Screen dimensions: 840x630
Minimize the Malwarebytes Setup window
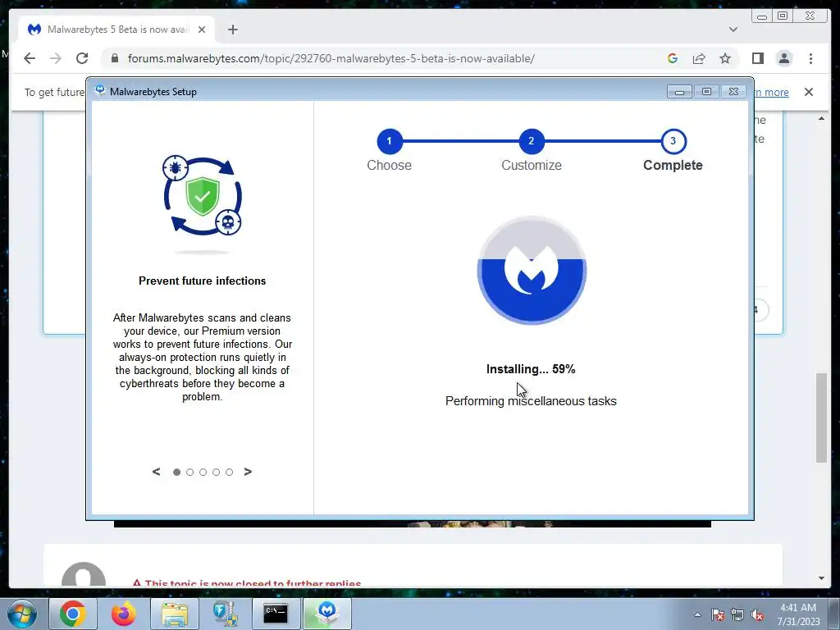pos(679,92)
